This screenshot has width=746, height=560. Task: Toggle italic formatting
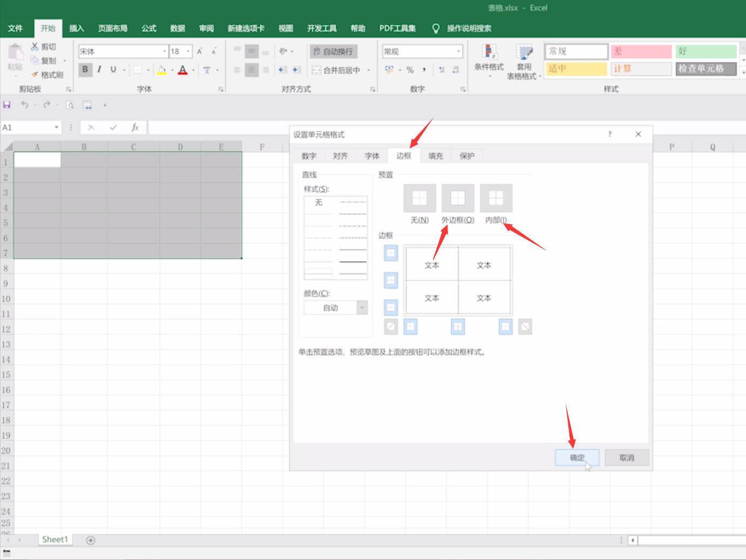click(99, 69)
